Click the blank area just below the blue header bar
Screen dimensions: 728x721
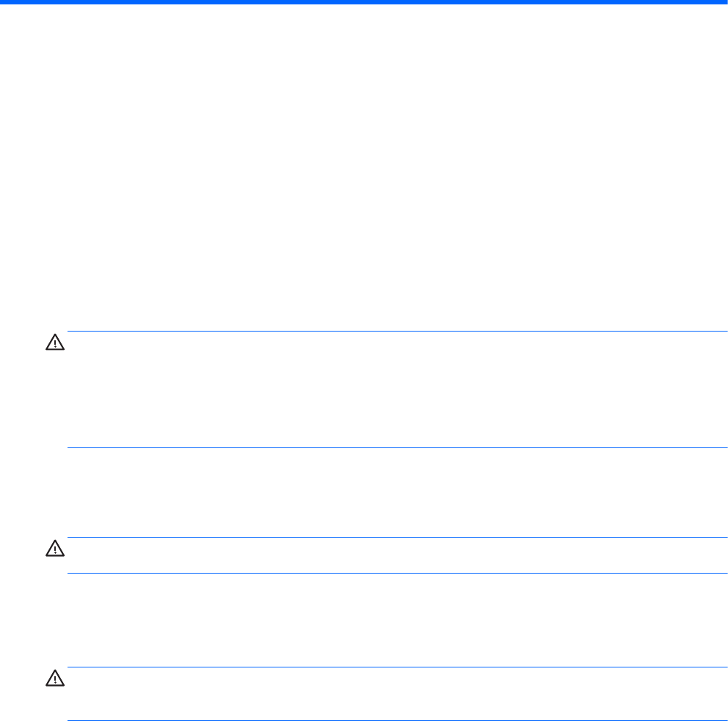tap(364, 22)
